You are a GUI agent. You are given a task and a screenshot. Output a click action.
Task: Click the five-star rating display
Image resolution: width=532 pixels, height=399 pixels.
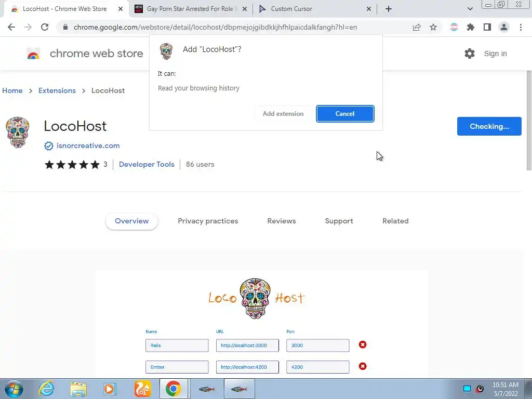72,165
